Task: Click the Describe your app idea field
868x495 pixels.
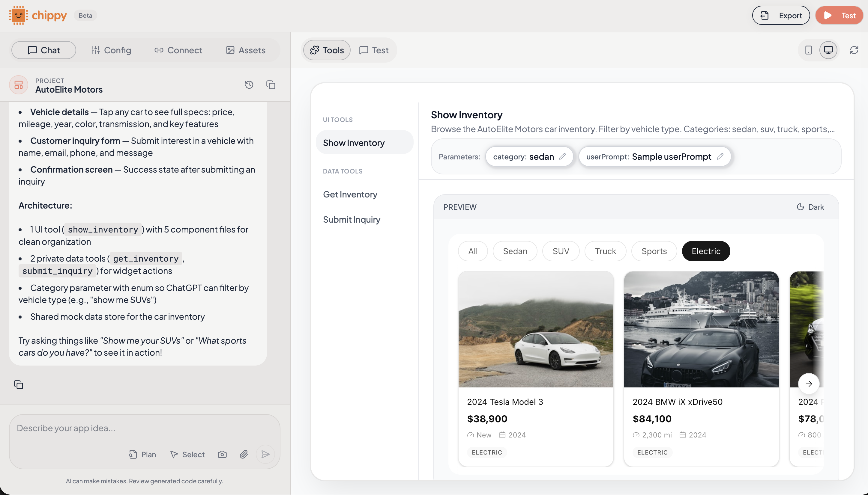Action: click(x=145, y=428)
